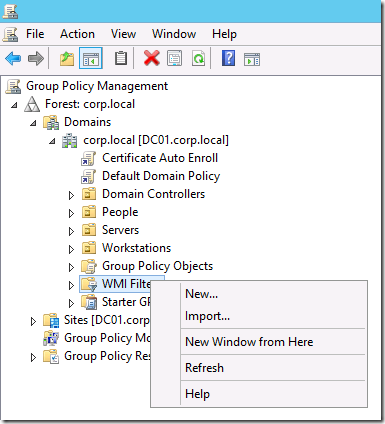
Task: Expand the Sites node arrow
Action: [x=33, y=321]
